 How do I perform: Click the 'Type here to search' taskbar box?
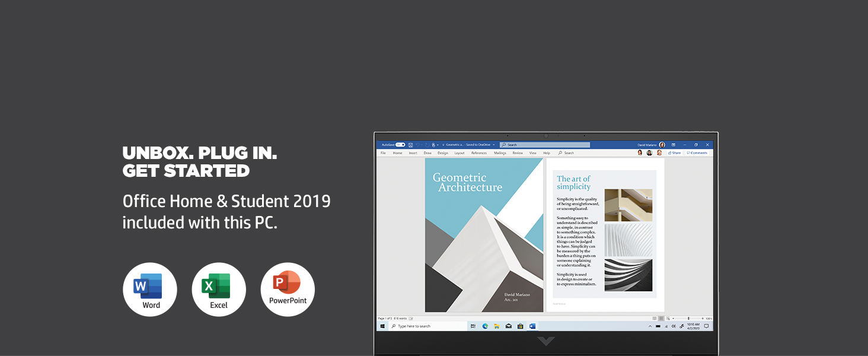[x=427, y=326]
